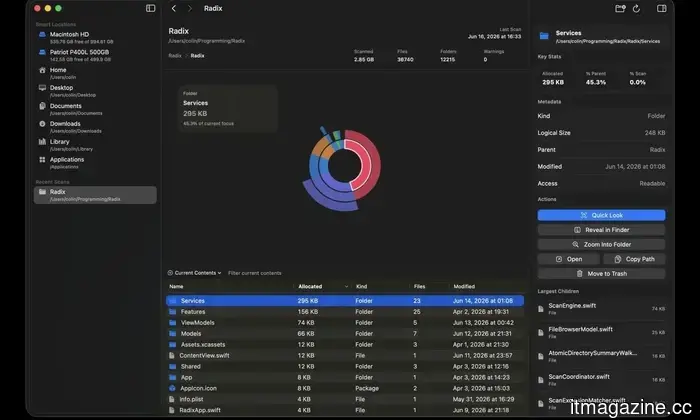This screenshot has height=420, width=700.
Task: Select the ContentView.swift file row
Action: [345, 355]
